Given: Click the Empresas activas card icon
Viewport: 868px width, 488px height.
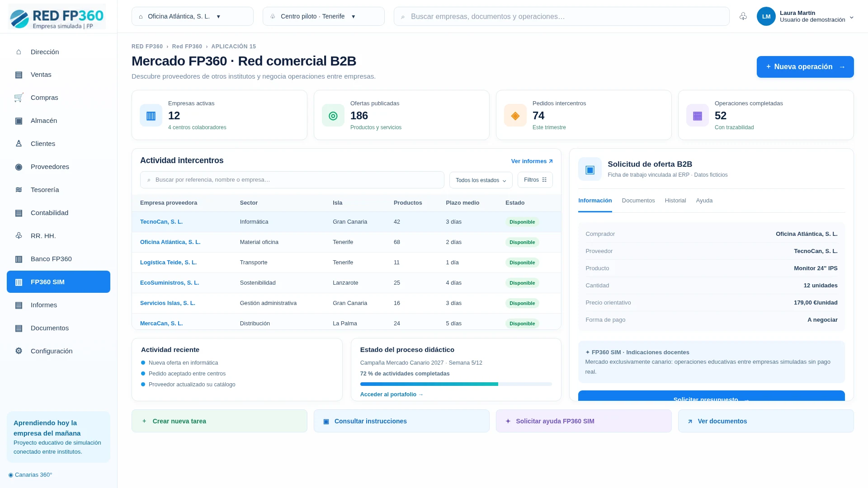Looking at the screenshot, I should [x=151, y=115].
